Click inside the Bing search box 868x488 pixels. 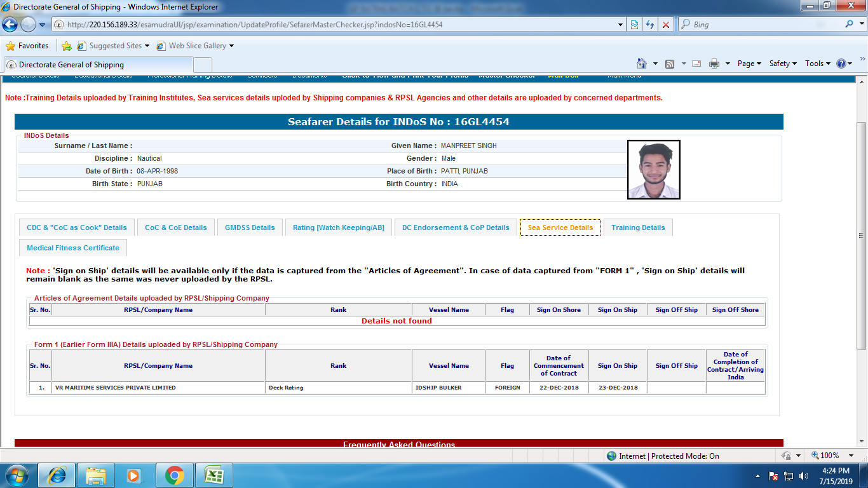[763, 25]
